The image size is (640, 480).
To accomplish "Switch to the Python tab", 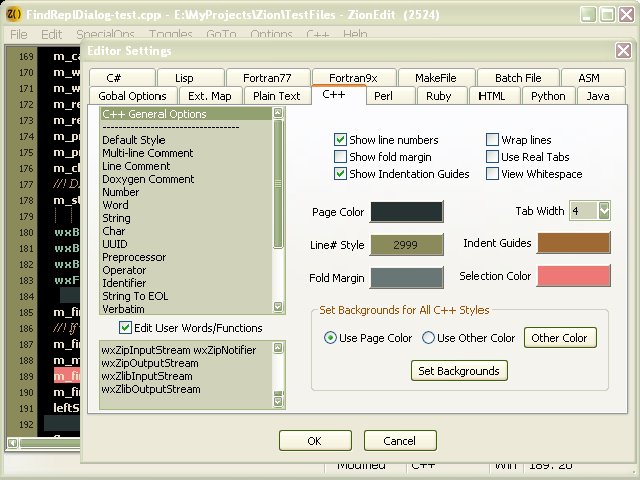I will coord(548,96).
